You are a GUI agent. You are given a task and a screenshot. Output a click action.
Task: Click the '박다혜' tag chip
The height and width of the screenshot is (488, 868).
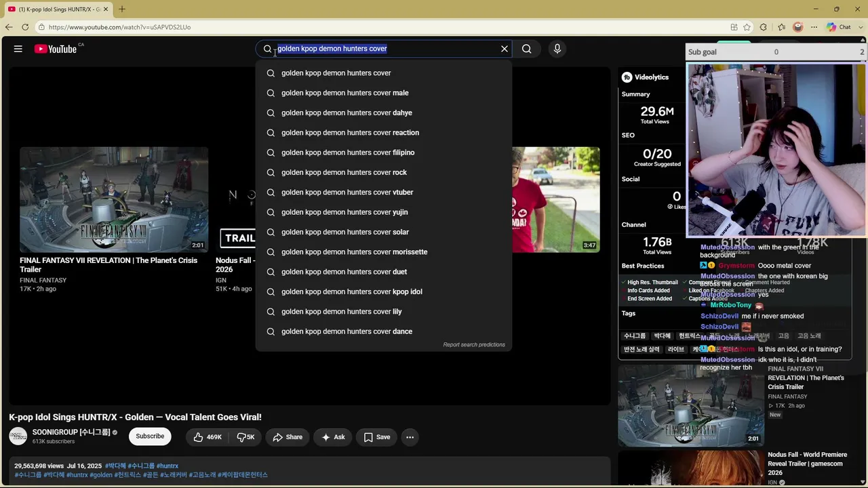coord(662,335)
